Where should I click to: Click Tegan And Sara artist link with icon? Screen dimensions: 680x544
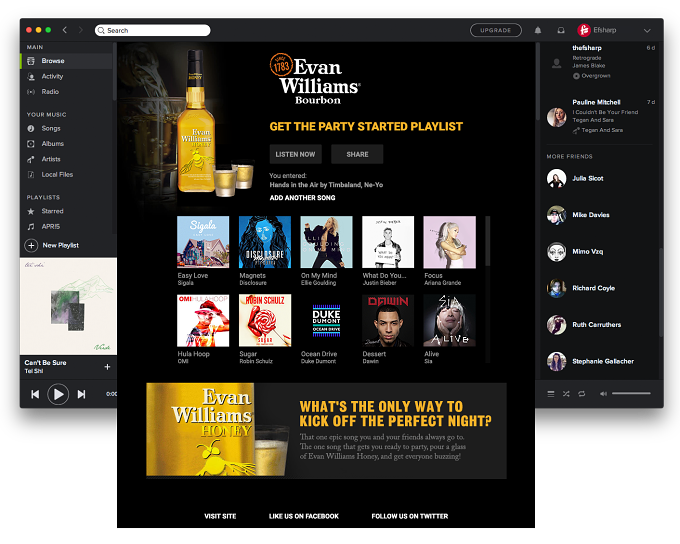(x=598, y=130)
